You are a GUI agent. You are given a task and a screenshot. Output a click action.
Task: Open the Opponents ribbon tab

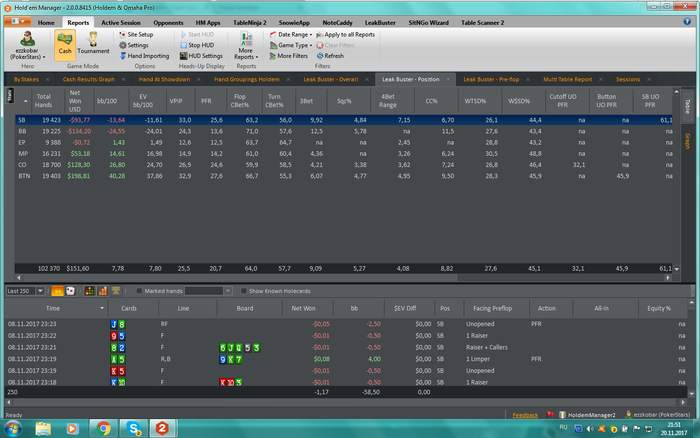click(168, 22)
